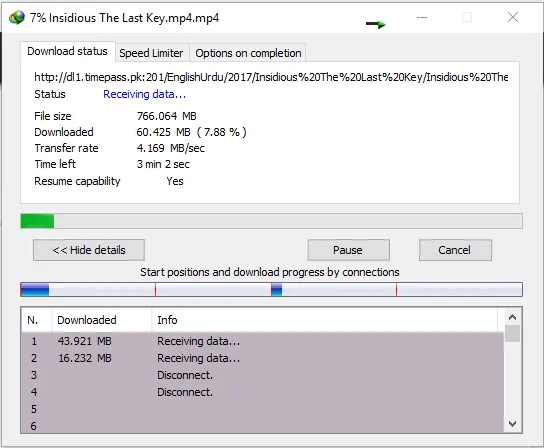Open the Speed Limiter tab
544x448 pixels.
(151, 53)
